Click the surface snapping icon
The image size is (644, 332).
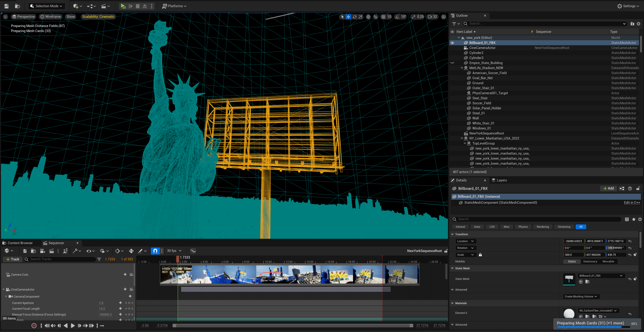click(x=375, y=17)
